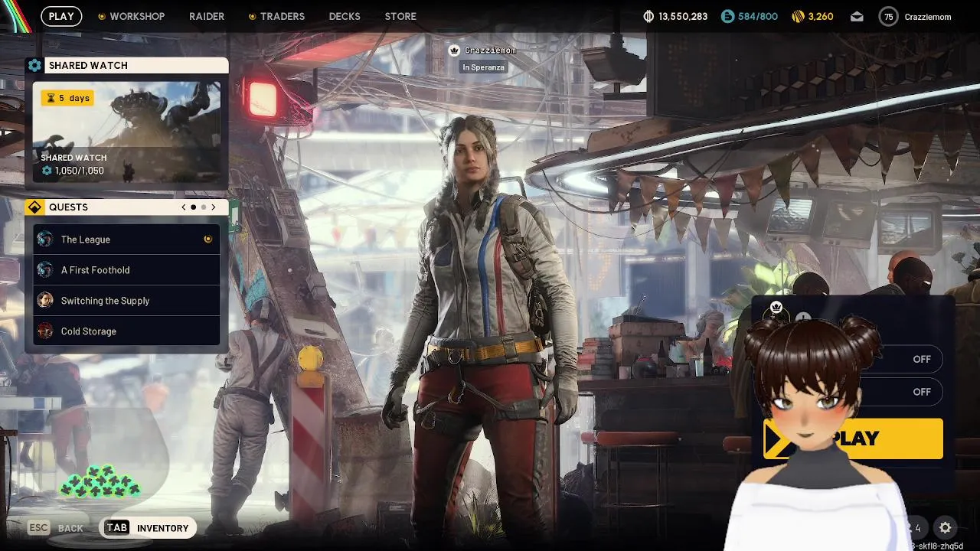Click the 1,050/1,050 Shared Watch progress

pyautogui.click(x=73, y=171)
